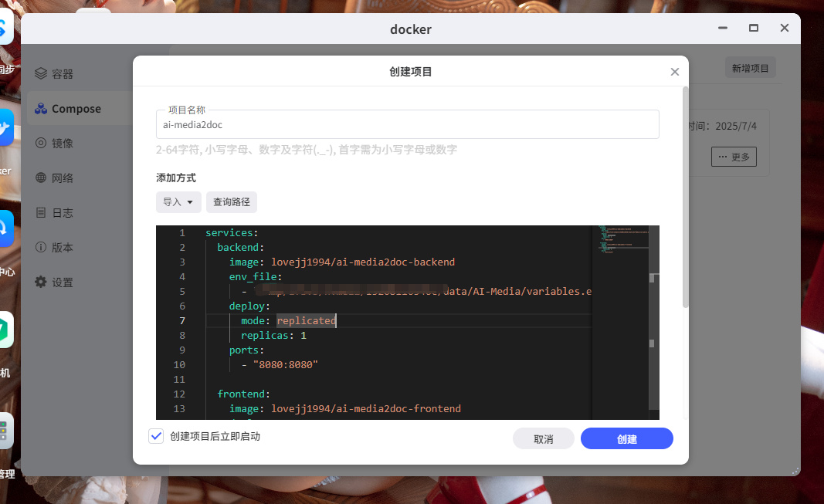Screen dimensions: 824x504
Task: Expand the 导入 dropdown
Action: [x=178, y=202]
